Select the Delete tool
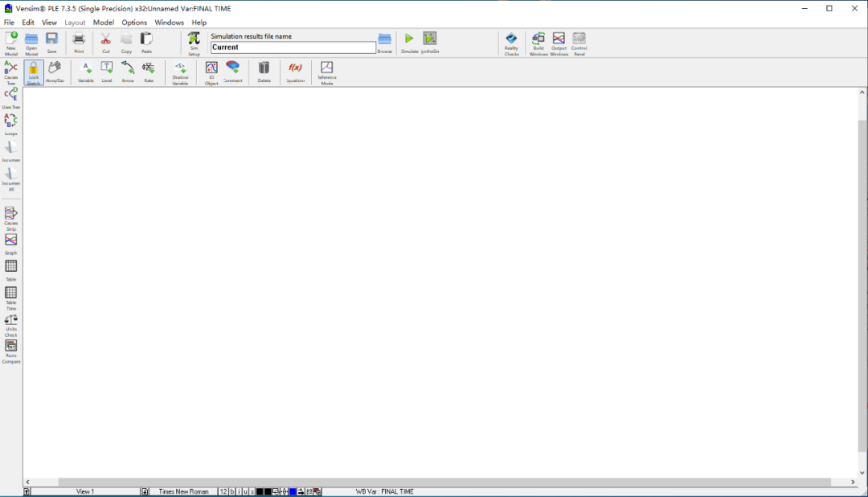 click(264, 72)
